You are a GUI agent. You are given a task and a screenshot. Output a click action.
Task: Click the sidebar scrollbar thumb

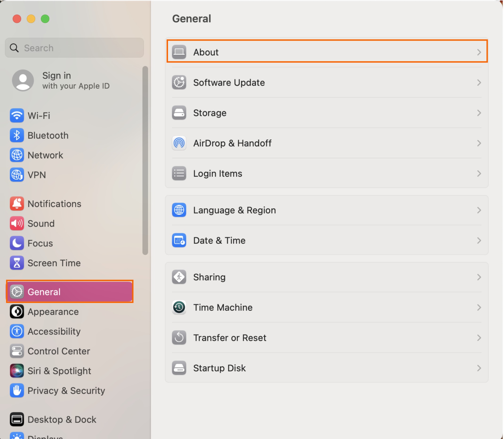145,160
